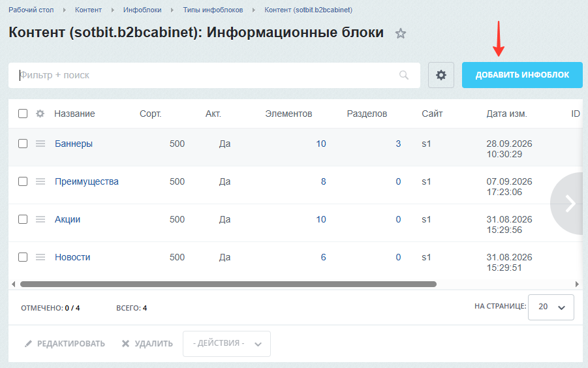Image resolution: width=588 pixels, height=368 pixels.
Task: Open elements count 8 for Преимущества
Action: click(323, 181)
